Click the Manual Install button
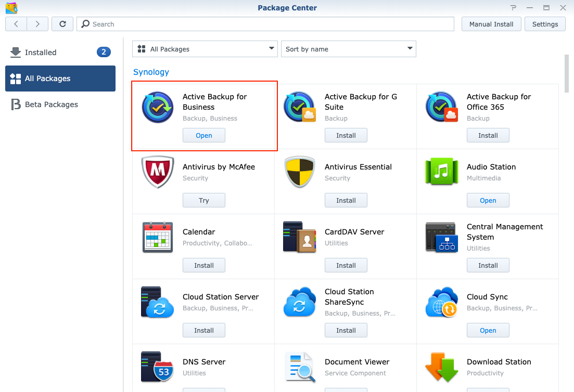Screen dimensions: 574x392 point(491,24)
